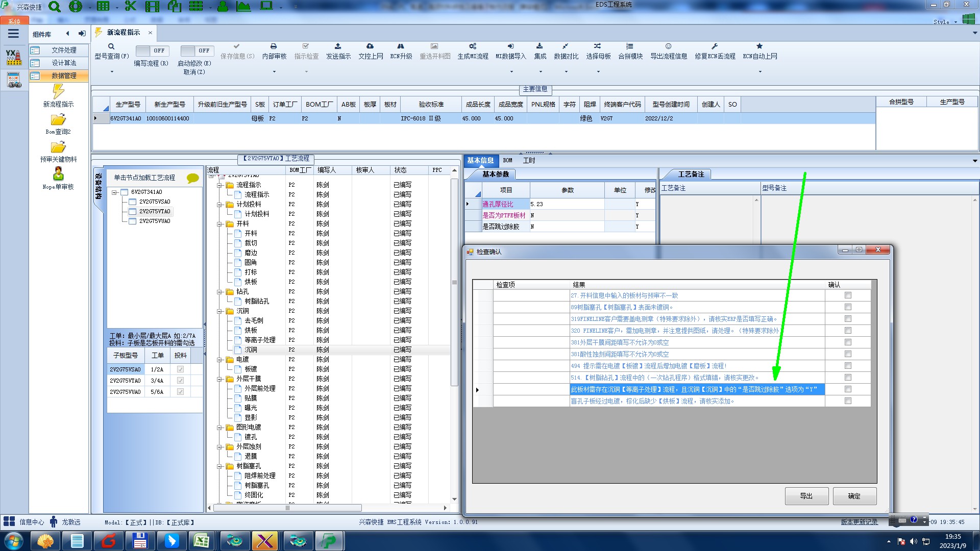Collapse the 6V2G7341A0 tree node

pyautogui.click(x=115, y=192)
